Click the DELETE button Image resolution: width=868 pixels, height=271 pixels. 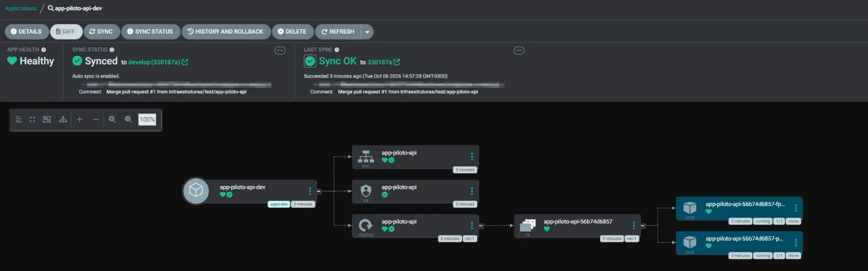pos(292,31)
